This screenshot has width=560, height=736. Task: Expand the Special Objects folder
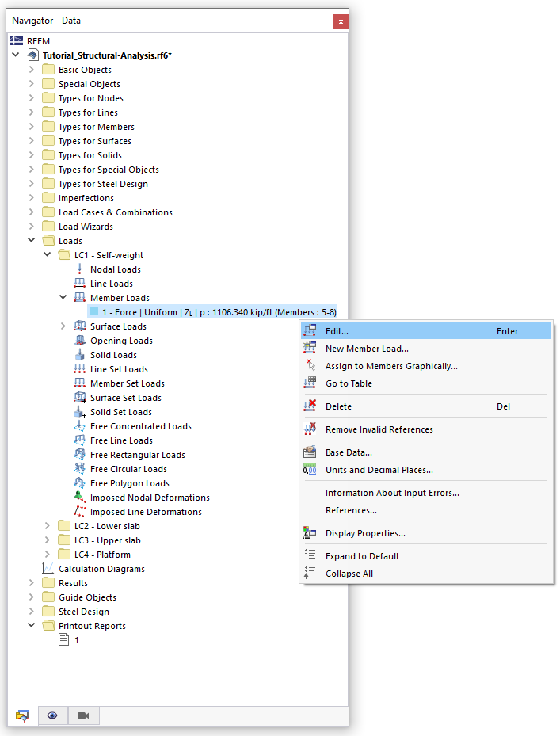(x=32, y=83)
